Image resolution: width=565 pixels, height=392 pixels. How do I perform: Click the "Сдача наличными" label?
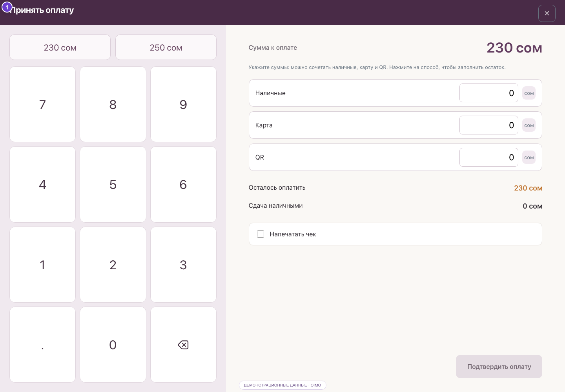coord(275,206)
